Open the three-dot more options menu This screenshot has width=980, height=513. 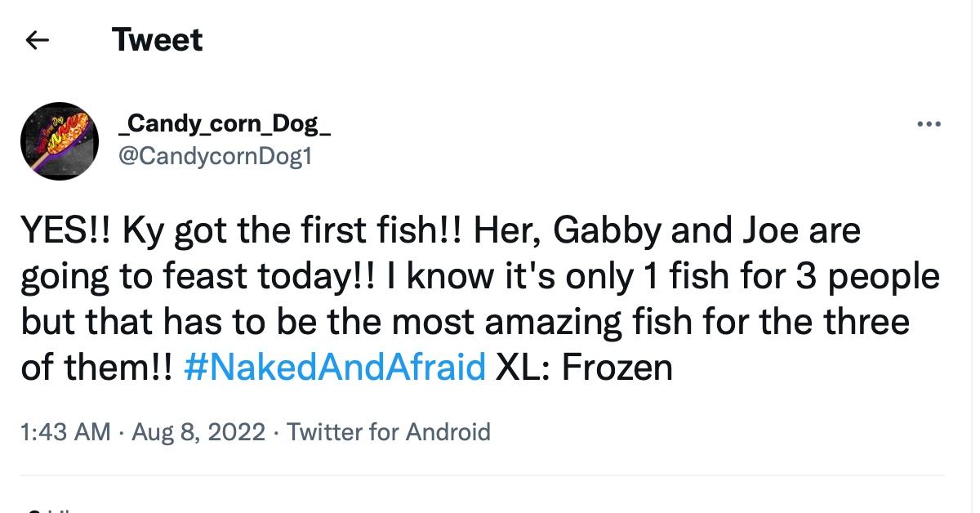click(x=929, y=125)
